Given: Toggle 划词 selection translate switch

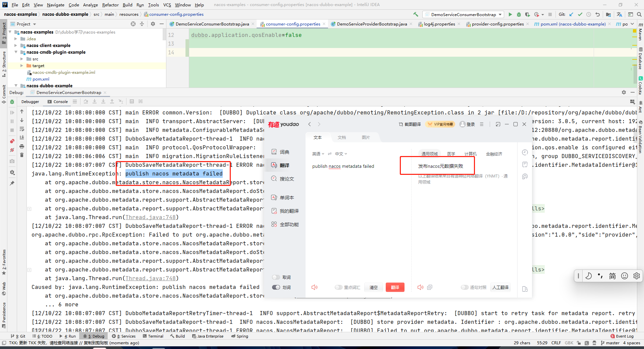Looking at the screenshot, I should (x=276, y=287).
